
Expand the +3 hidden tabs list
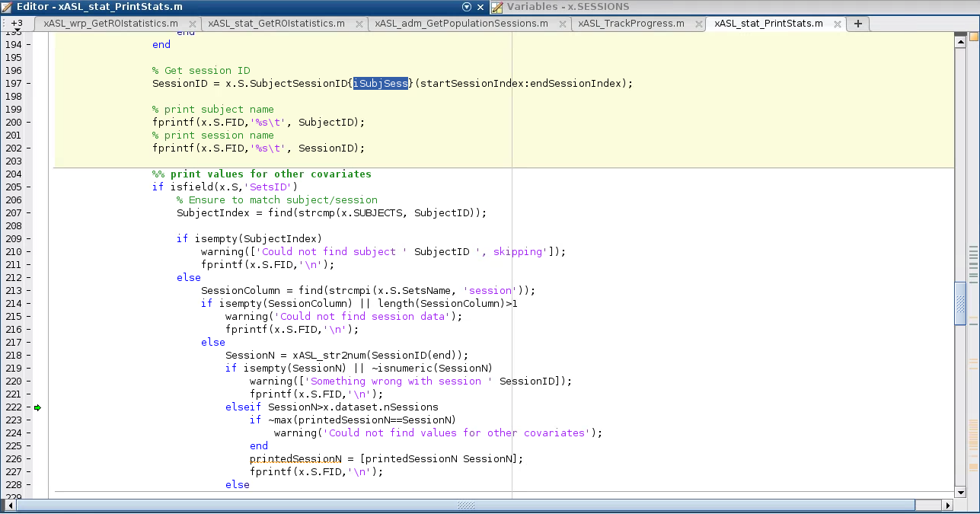(16, 24)
